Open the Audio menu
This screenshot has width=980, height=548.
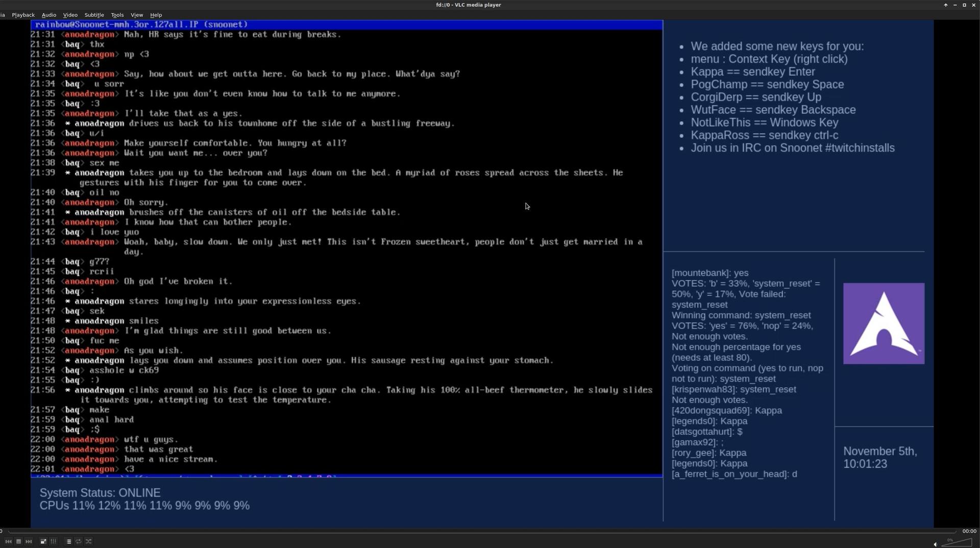click(48, 15)
